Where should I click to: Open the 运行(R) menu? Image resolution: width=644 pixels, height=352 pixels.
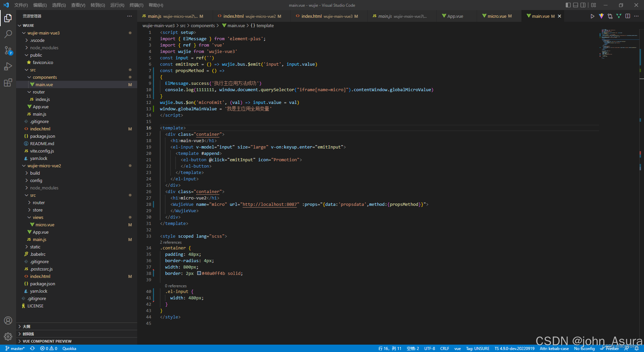click(117, 5)
